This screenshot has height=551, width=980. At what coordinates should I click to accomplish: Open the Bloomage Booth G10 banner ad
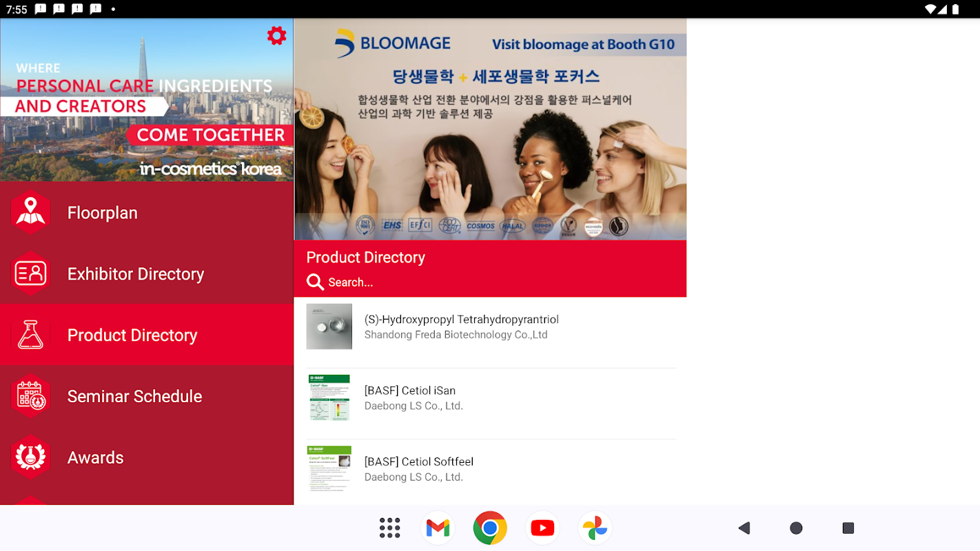click(x=490, y=129)
